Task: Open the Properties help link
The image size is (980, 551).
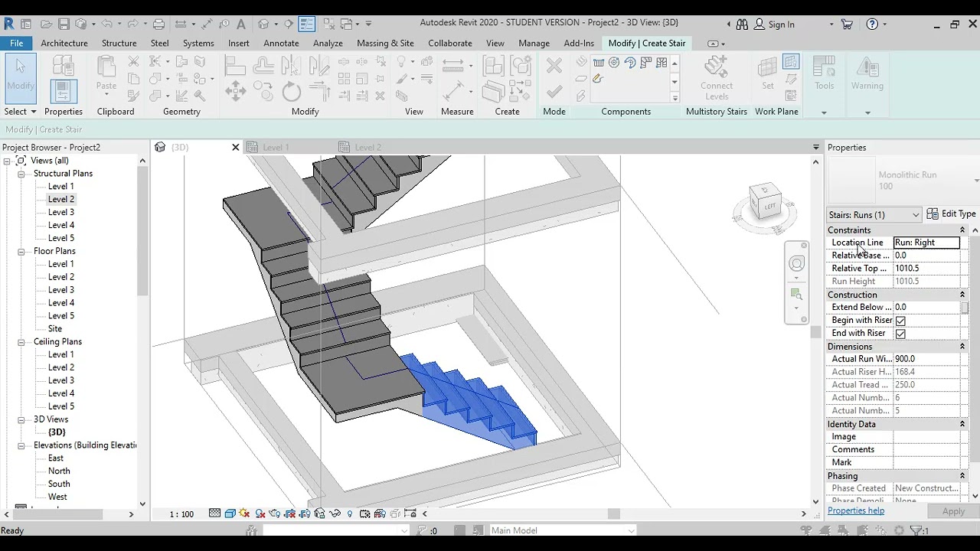Action: (x=856, y=510)
